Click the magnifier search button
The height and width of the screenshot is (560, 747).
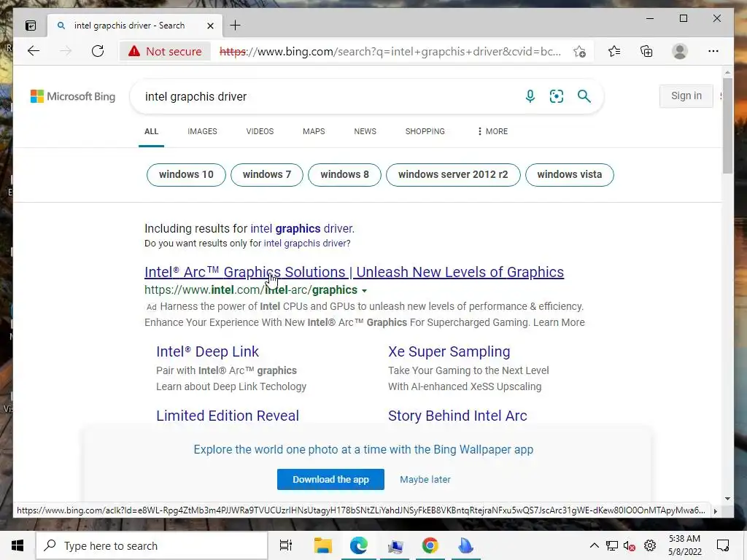(x=584, y=96)
